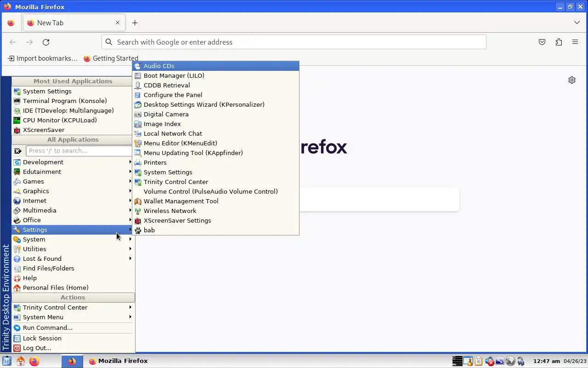The height and width of the screenshot is (368, 588).
Task: Open a new tab with plus button
Action: 135,23
